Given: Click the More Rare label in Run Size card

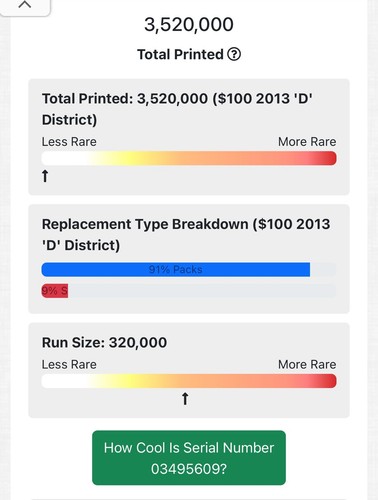Looking at the screenshot, I should coord(307,364).
